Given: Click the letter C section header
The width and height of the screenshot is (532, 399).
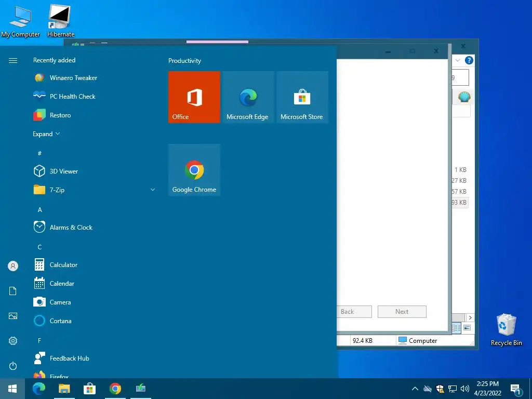Looking at the screenshot, I should pyautogui.click(x=39, y=247).
